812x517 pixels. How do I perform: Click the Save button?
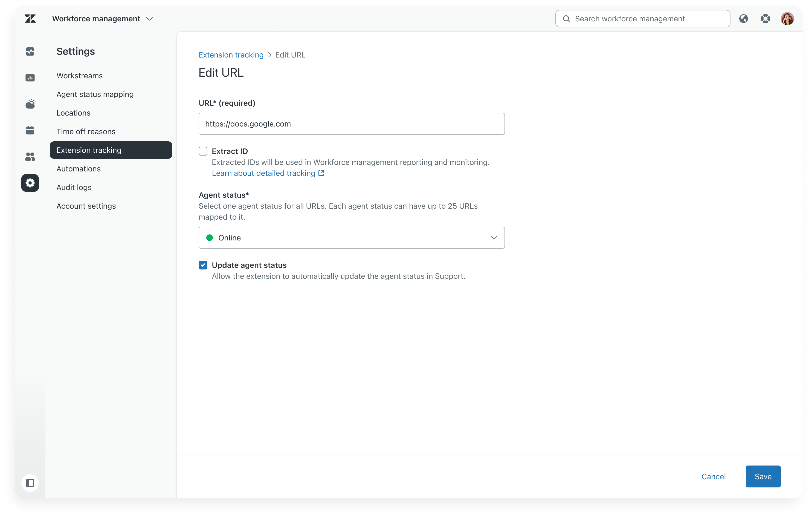[x=763, y=477]
